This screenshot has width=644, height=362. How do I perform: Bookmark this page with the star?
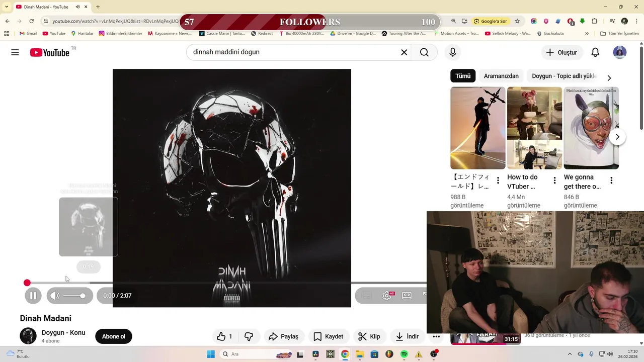(517, 21)
